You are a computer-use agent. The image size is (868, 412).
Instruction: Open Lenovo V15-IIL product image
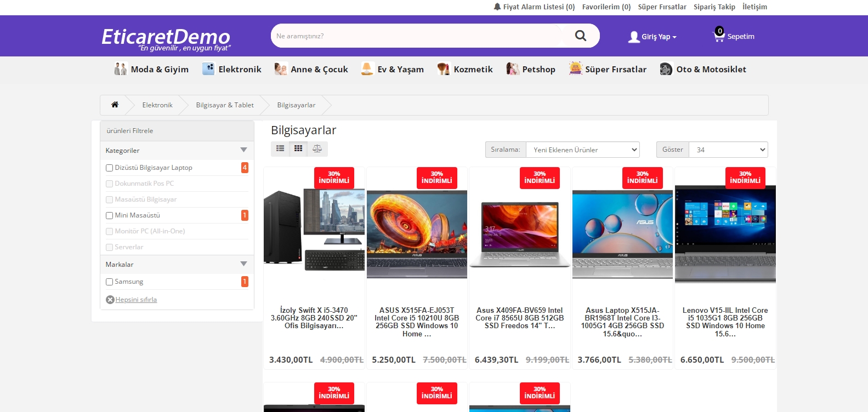(x=725, y=234)
